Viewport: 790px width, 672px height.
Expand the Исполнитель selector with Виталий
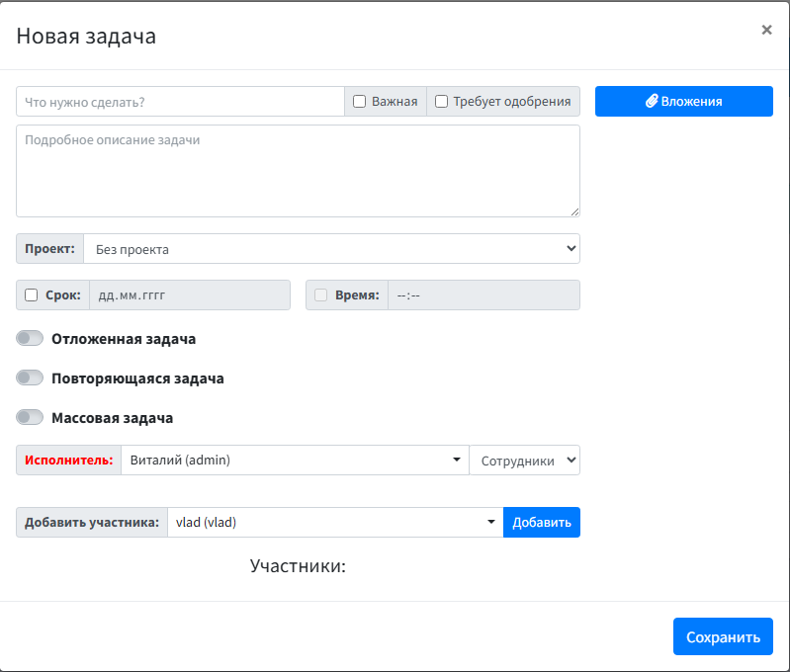tap(295, 460)
